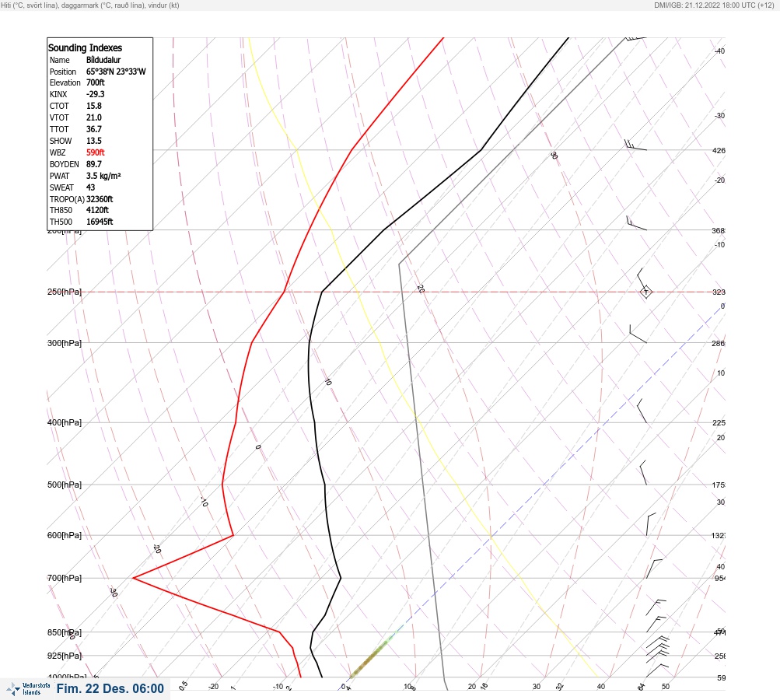Click the '500[hPa]' pressure label
Viewport: 780px width, 700px height.
(x=65, y=485)
